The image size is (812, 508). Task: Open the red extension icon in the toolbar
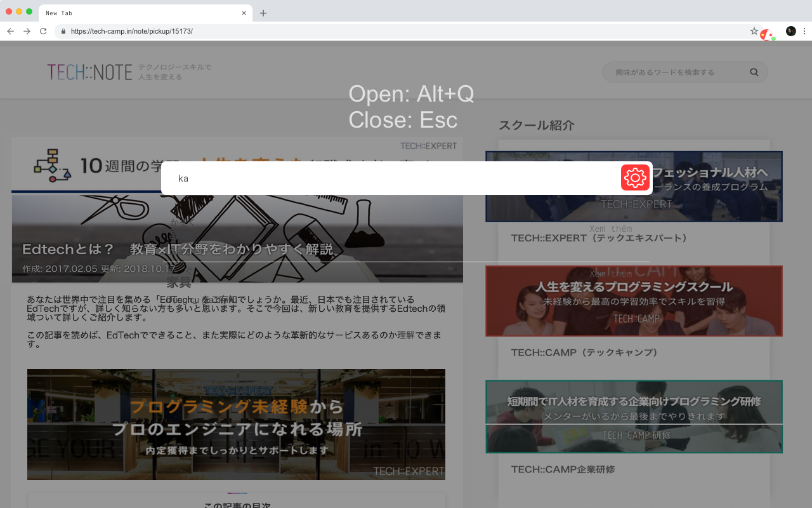point(768,34)
